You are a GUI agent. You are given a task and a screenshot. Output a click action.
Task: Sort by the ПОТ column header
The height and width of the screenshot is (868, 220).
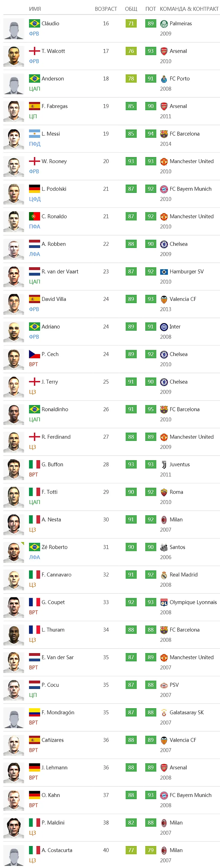(150, 9)
